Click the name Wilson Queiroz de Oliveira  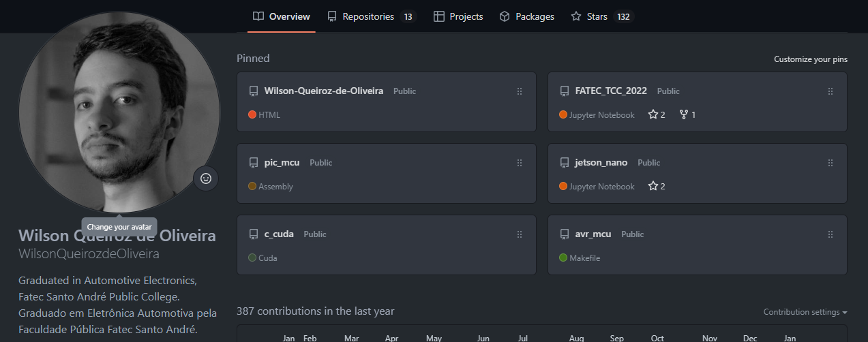pos(117,236)
